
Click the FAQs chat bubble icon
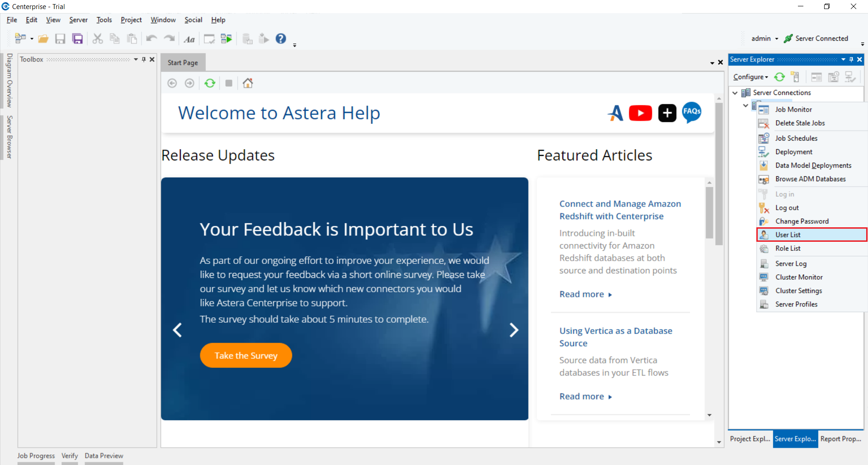tap(691, 112)
